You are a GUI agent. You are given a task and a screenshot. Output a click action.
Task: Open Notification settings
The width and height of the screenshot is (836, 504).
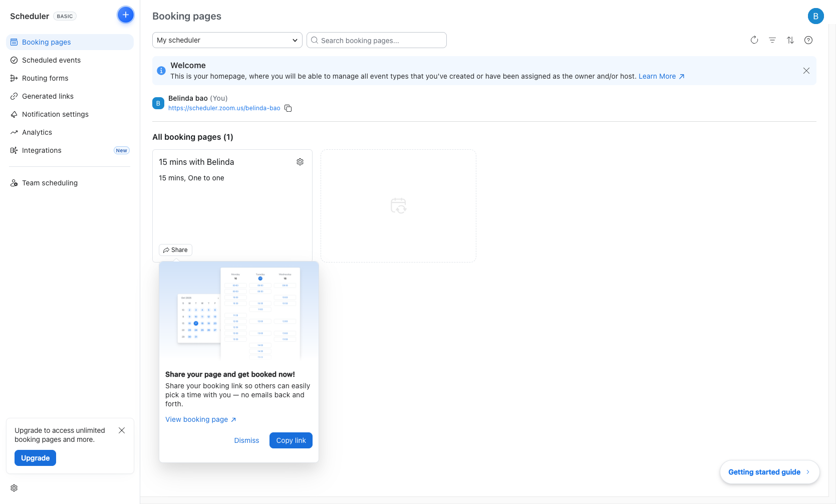[x=70, y=114]
